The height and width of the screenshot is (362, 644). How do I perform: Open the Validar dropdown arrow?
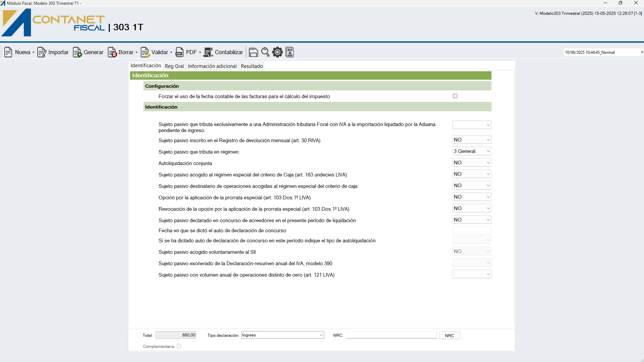[x=171, y=52]
